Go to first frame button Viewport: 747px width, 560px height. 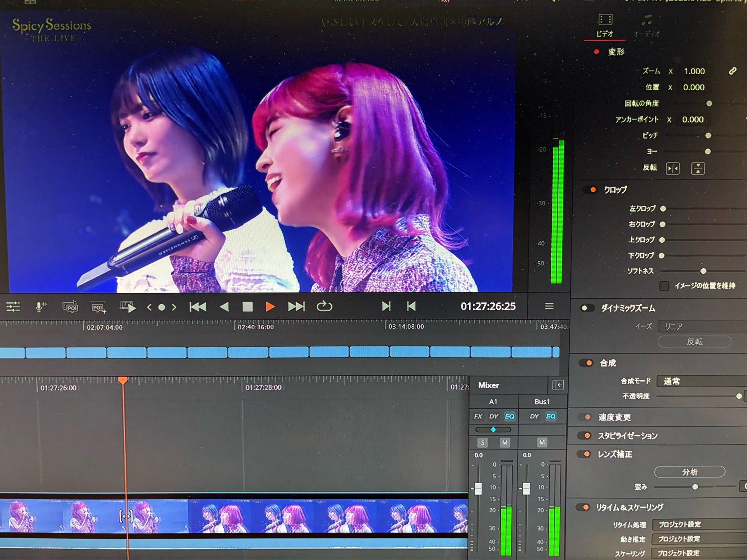pos(198,307)
